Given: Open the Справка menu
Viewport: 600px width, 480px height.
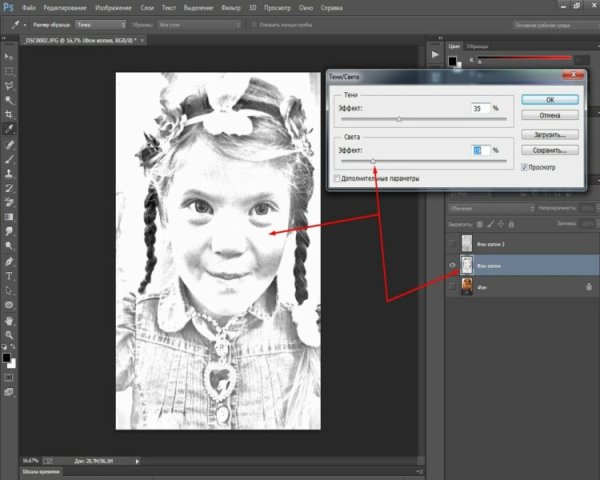Looking at the screenshot, I should (x=331, y=8).
